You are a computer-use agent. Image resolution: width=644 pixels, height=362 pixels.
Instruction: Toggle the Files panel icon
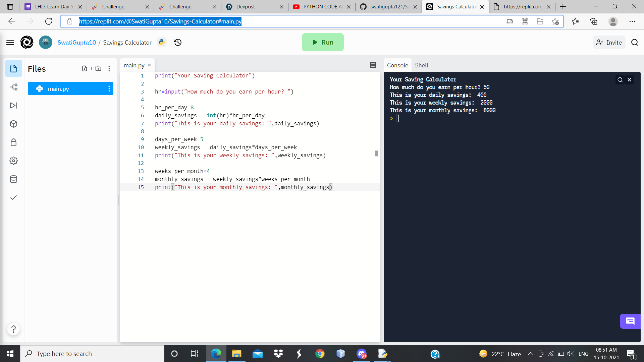pyautogui.click(x=13, y=69)
